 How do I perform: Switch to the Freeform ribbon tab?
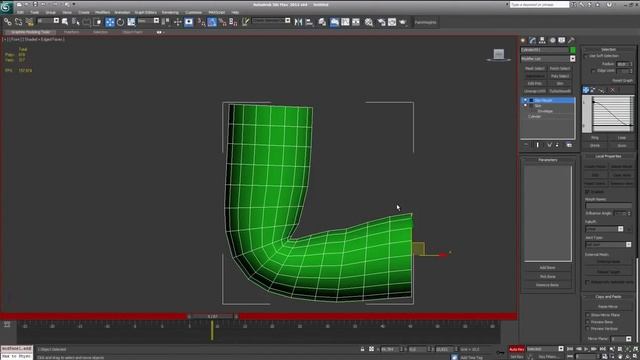71,32
